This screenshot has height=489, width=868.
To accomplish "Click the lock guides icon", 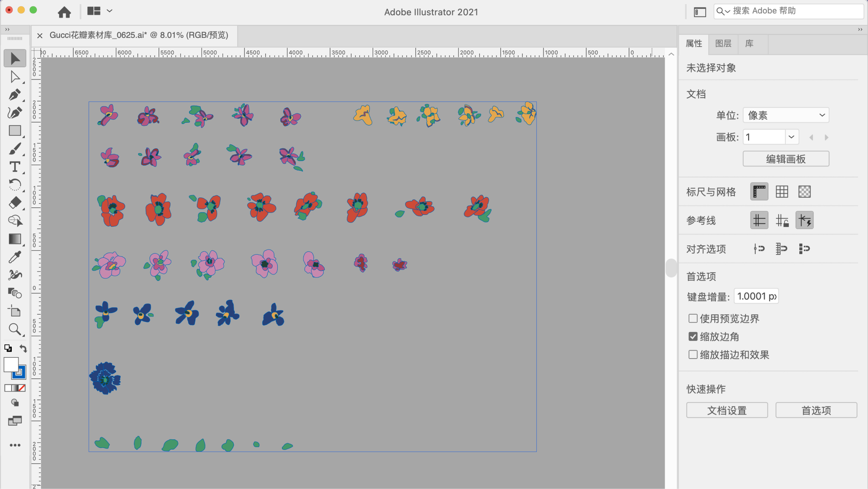I will coord(782,220).
